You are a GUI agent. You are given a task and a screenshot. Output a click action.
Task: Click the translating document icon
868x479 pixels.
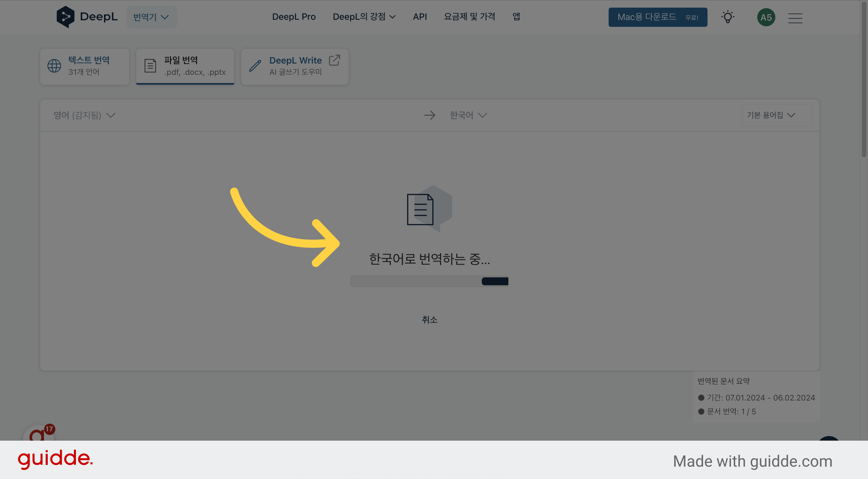point(429,209)
